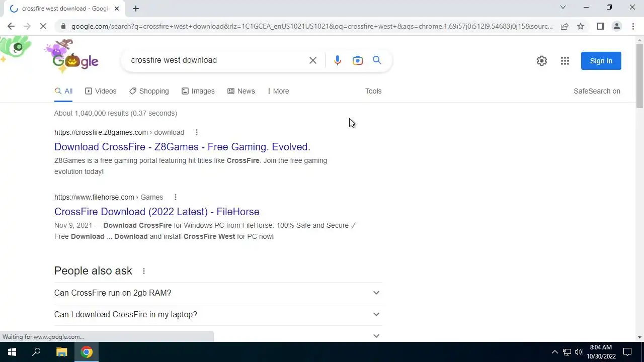Open Windows taskbar search
Image resolution: width=644 pixels, height=362 pixels.
coord(36,352)
